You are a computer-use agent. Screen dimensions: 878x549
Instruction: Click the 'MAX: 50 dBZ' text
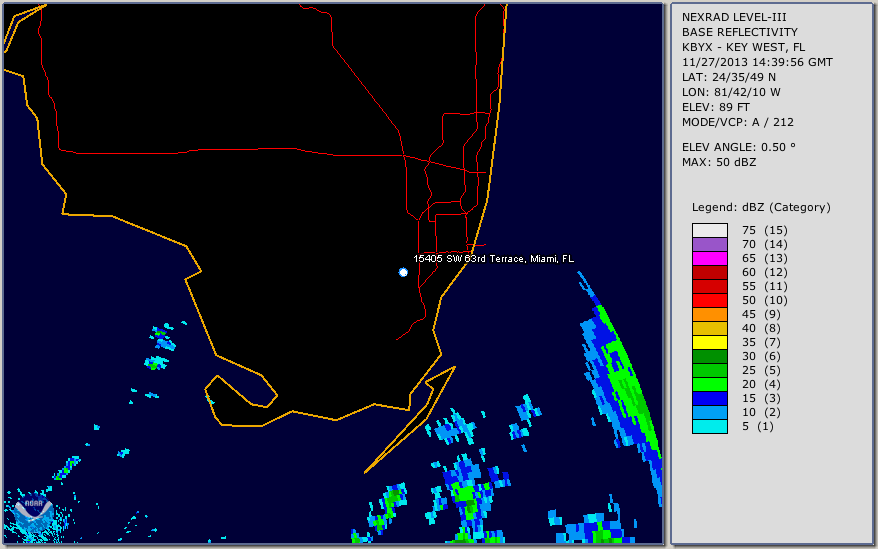coord(719,162)
